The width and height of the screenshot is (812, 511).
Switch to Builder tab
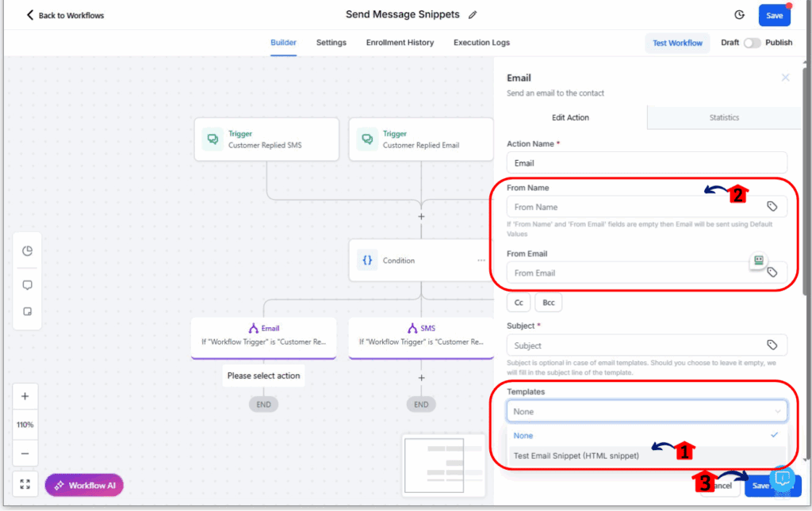[x=283, y=43]
